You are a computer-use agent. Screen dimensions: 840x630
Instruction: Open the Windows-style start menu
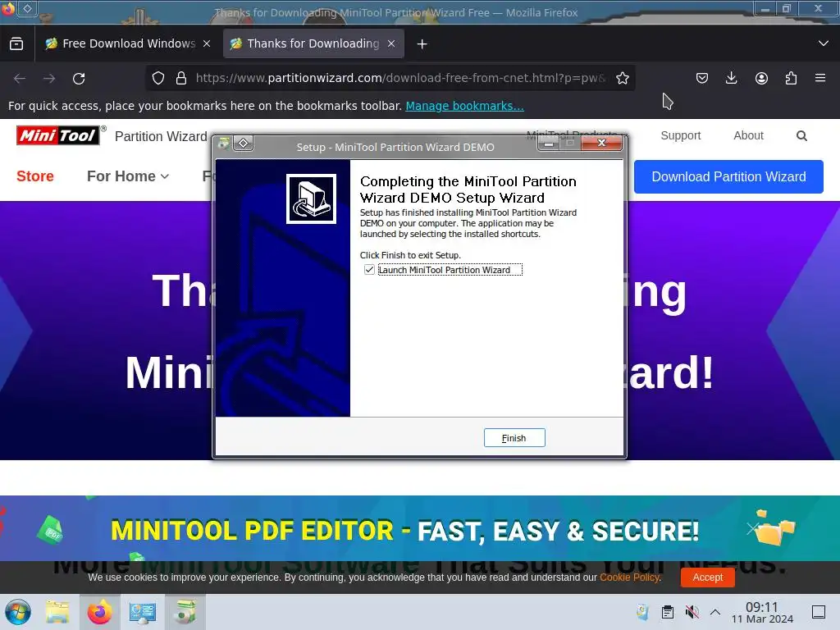[18, 612]
